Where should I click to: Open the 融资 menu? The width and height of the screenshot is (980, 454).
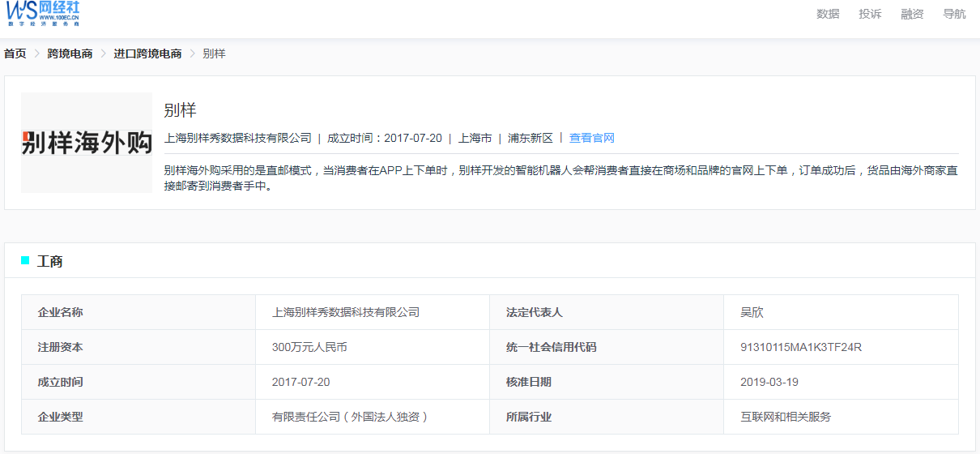[912, 14]
